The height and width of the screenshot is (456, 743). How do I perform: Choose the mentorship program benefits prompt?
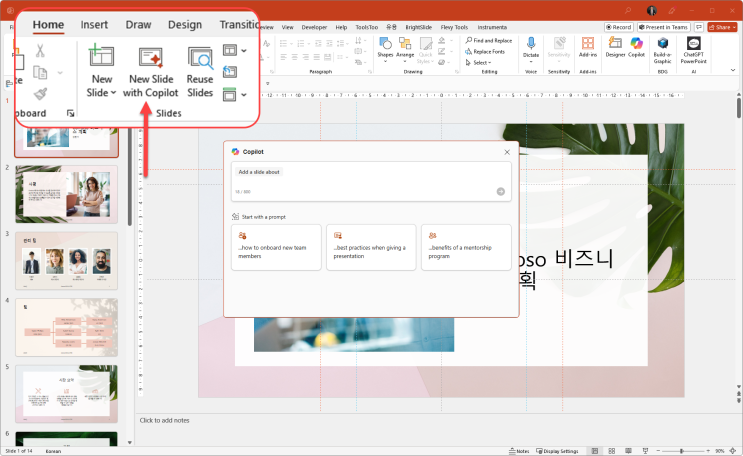point(465,247)
